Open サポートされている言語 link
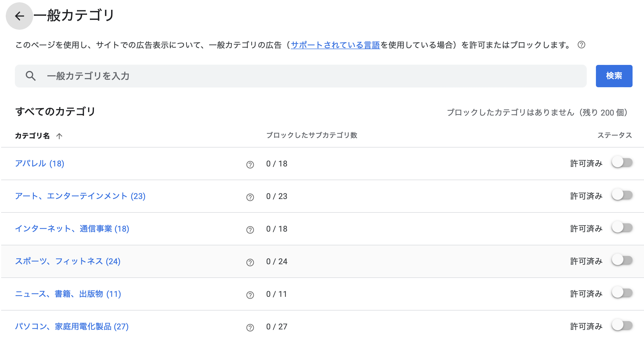Image resolution: width=644 pixels, height=342 pixels. click(x=335, y=45)
